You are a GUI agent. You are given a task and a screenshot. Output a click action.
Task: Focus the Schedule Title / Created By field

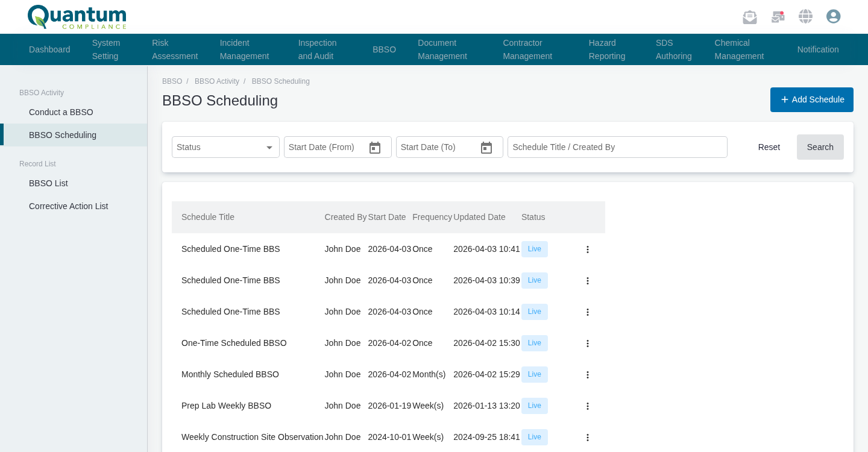pos(617,147)
